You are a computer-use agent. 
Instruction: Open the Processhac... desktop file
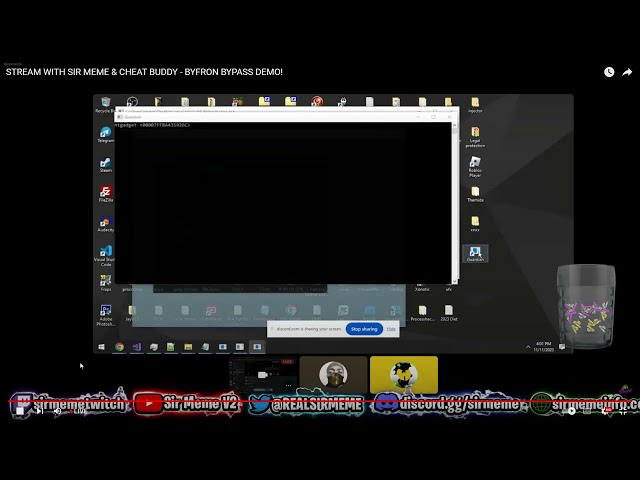(422, 313)
